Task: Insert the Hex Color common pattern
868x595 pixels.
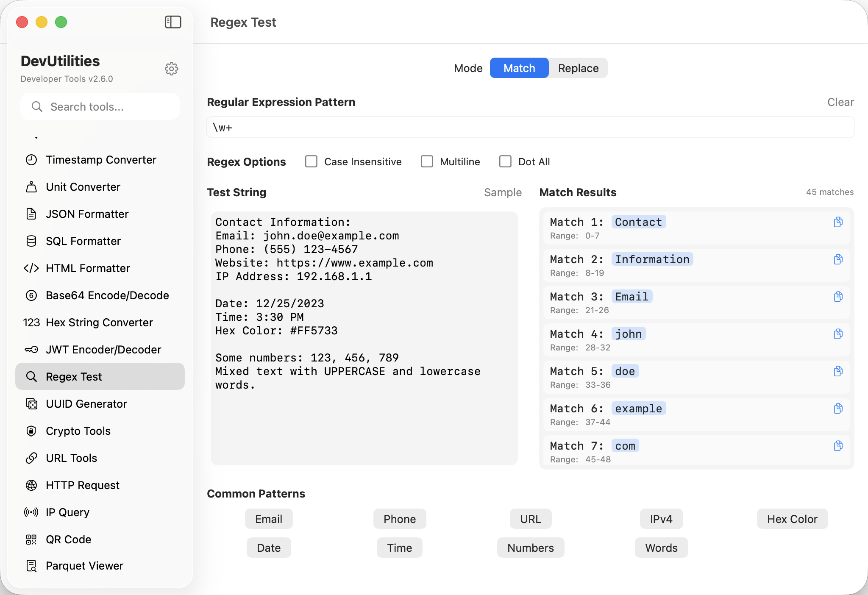Action: click(x=792, y=519)
